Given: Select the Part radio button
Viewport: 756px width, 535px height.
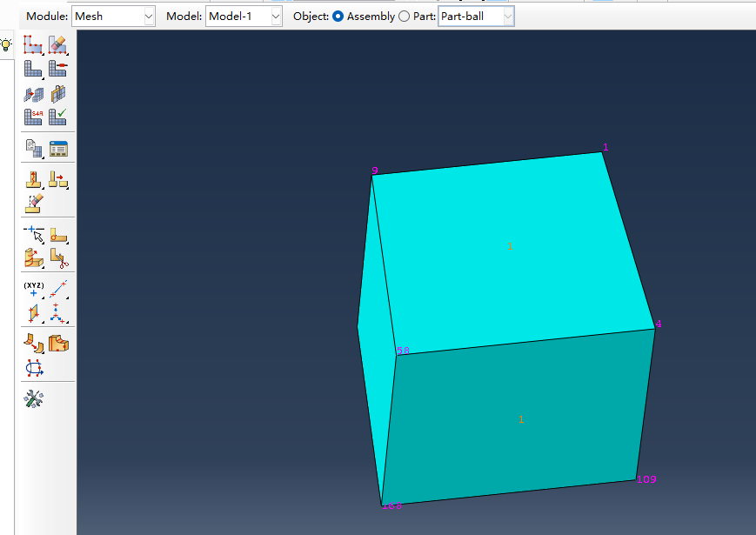Looking at the screenshot, I should [404, 17].
